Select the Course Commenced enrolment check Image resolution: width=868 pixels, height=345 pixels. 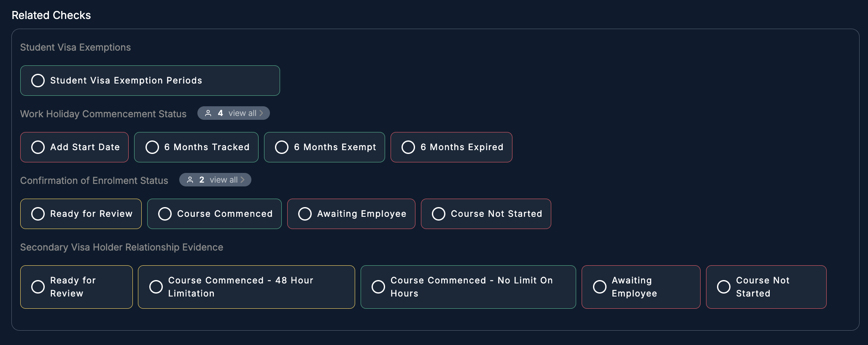[x=214, y=214]
